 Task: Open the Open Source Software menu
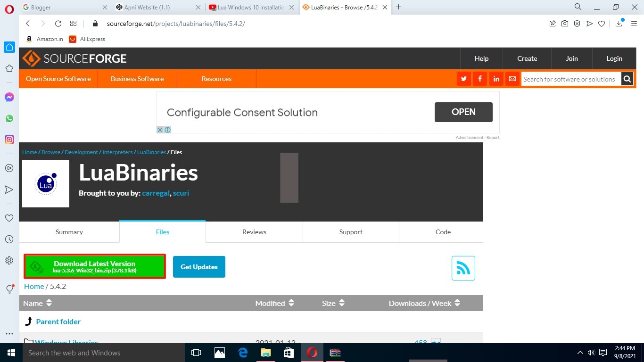coord(58,79)
